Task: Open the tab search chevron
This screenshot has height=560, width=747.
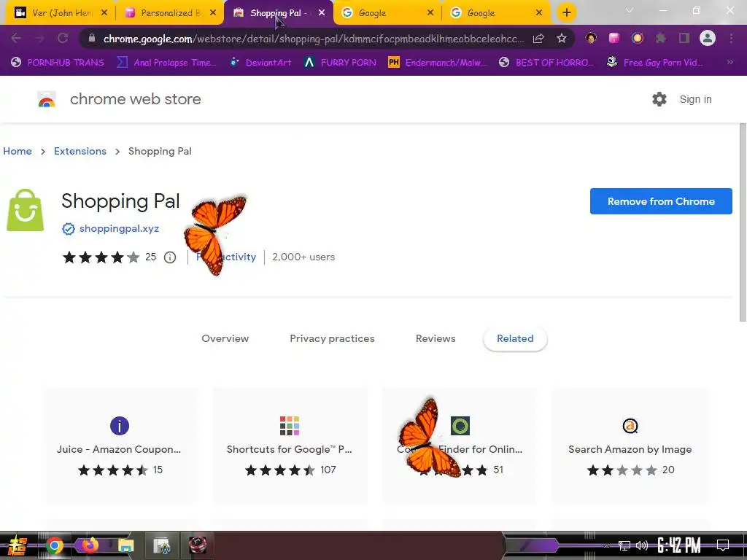Action: [x=630, y=10]
